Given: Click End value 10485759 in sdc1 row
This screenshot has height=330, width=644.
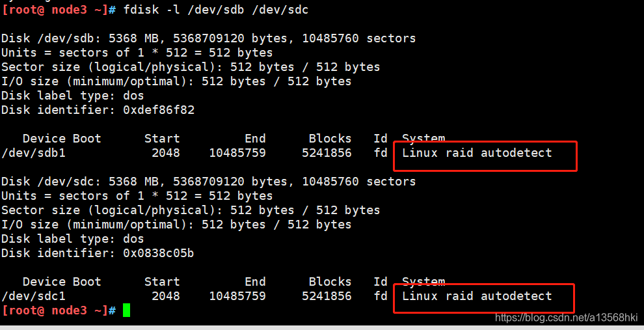Looking at the screenshot, I should [237, 296].
